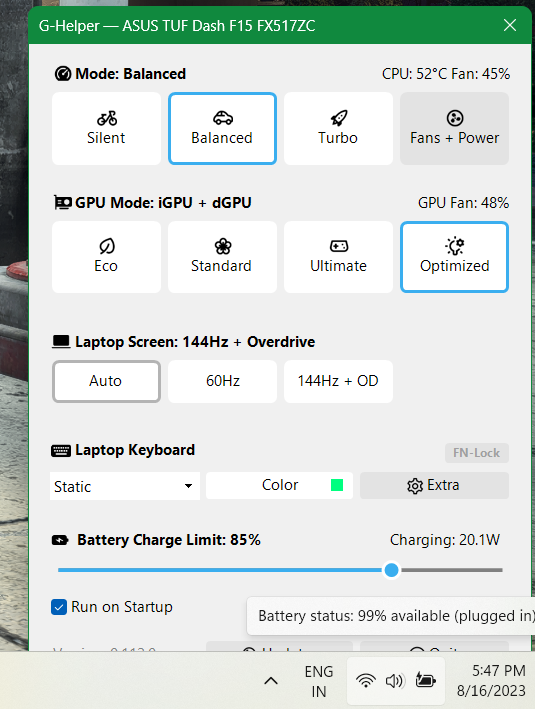Screen dimensions: 535x709
Task: Click Laptop Screen: 144Hz + Overdrive label
Action: pyautogui.click(x=195, y=342)
